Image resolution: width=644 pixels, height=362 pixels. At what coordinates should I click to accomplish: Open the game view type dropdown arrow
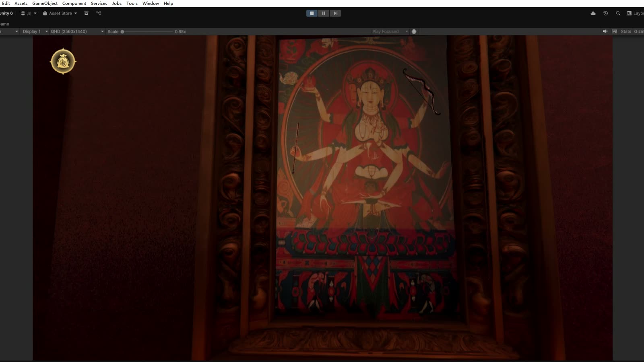[x=17, y=31]
